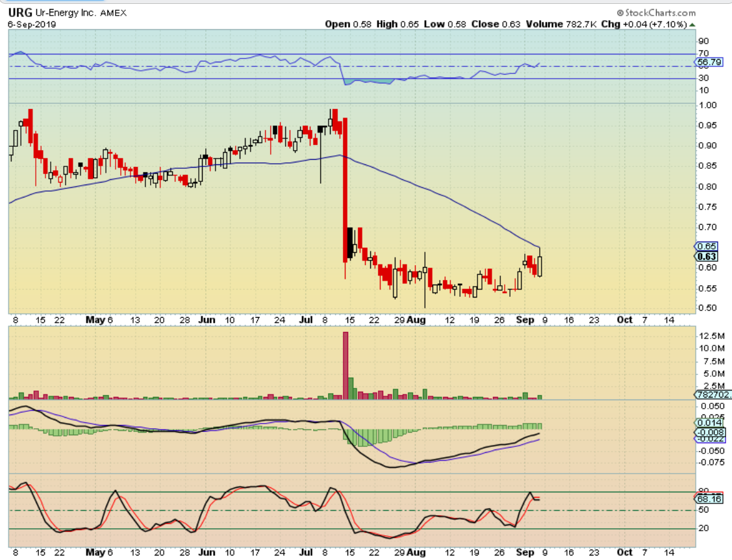Open the StockCharts.com watermark link
732x560 pixels.
tap(657, 13)
